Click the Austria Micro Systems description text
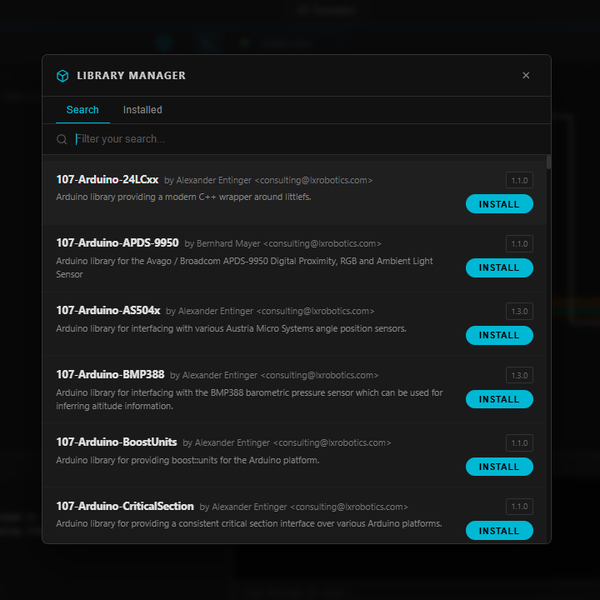Viewport: 600px width, 600px height. coord(231,329)
